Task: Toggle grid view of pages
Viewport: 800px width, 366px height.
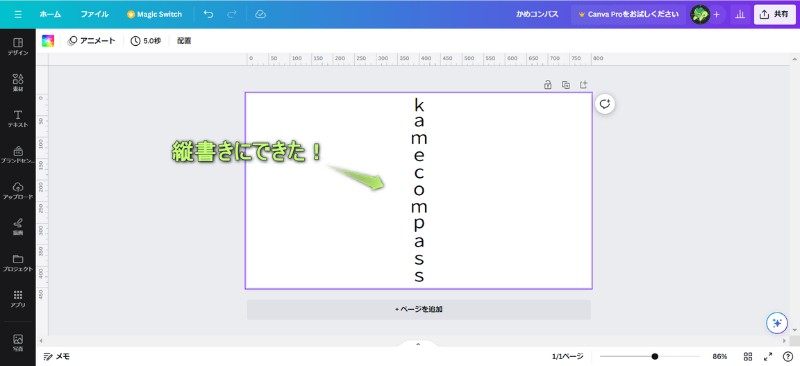Action: tap(748, 356)
